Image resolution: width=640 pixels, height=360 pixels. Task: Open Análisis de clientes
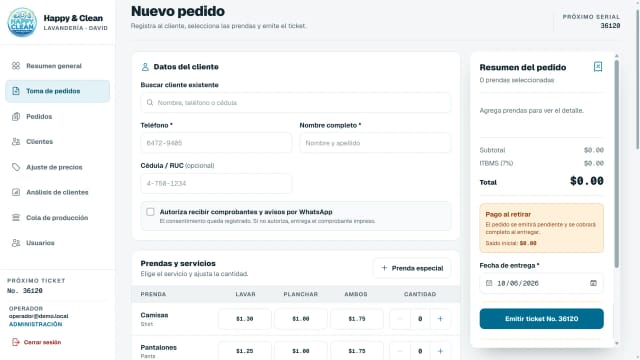pyautogui.click(x=58, y=192)
